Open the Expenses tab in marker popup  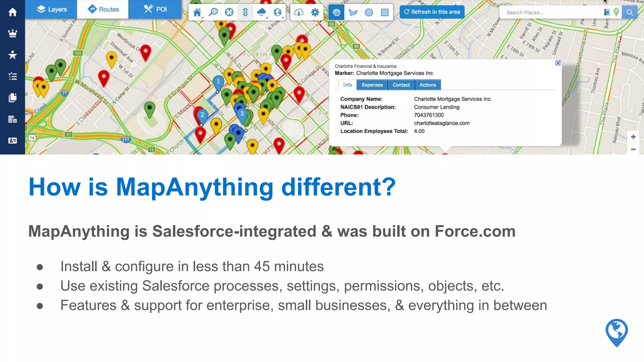pyautogui.click(x=372, y=85)
